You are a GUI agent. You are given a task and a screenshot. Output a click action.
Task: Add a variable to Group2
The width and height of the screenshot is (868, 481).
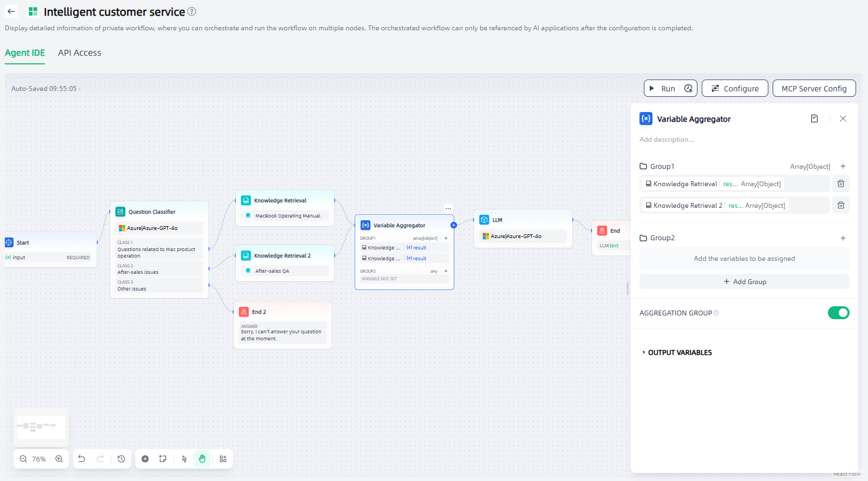843,238
